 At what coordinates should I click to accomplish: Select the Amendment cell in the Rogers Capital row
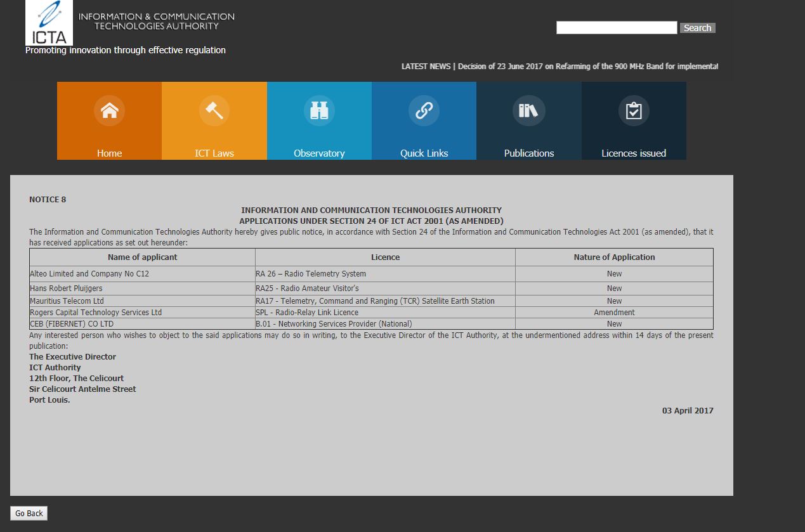(x=614, y=313)
